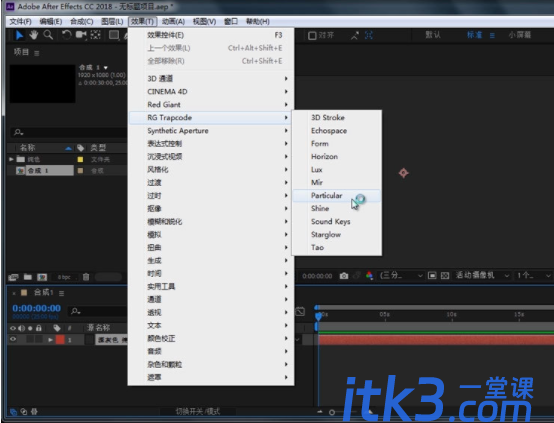This screenshot has width=554, height=423.
Task: Open the graph editor icon in timeline
Action: [300, 311]
